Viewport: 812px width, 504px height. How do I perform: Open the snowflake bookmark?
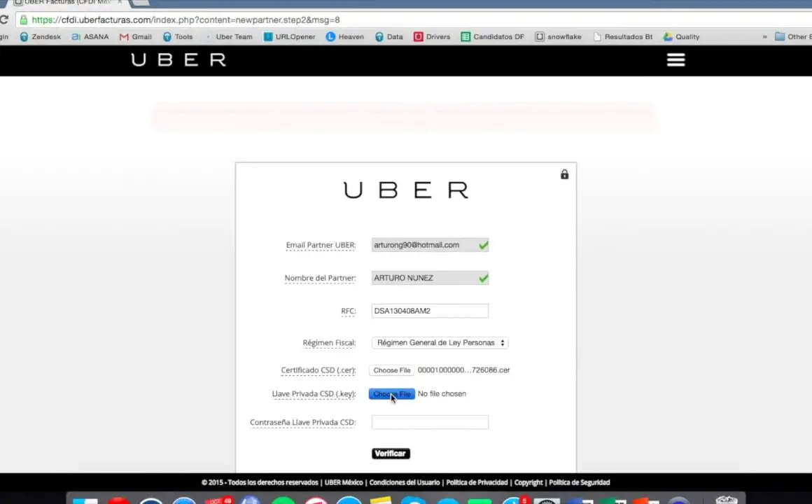(x=559, y=37)
